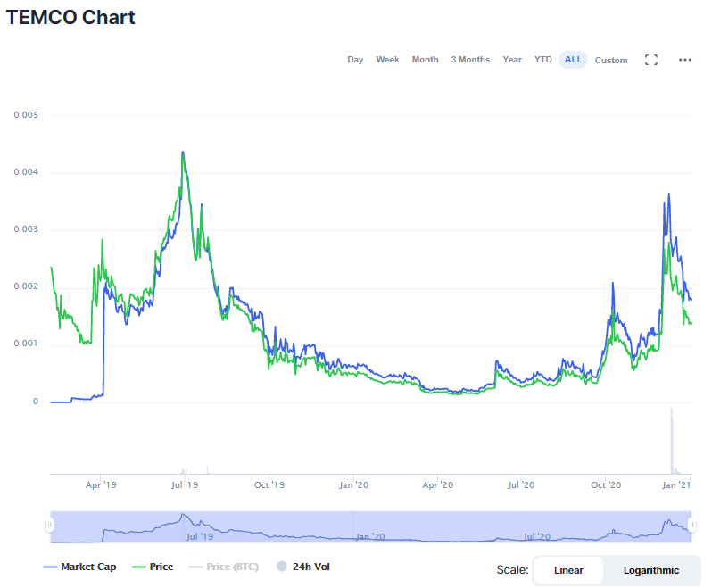This screenshot has width=712, height=588.
Task: Switch scale to Logarithmic
Action: (x=651, y=570)
